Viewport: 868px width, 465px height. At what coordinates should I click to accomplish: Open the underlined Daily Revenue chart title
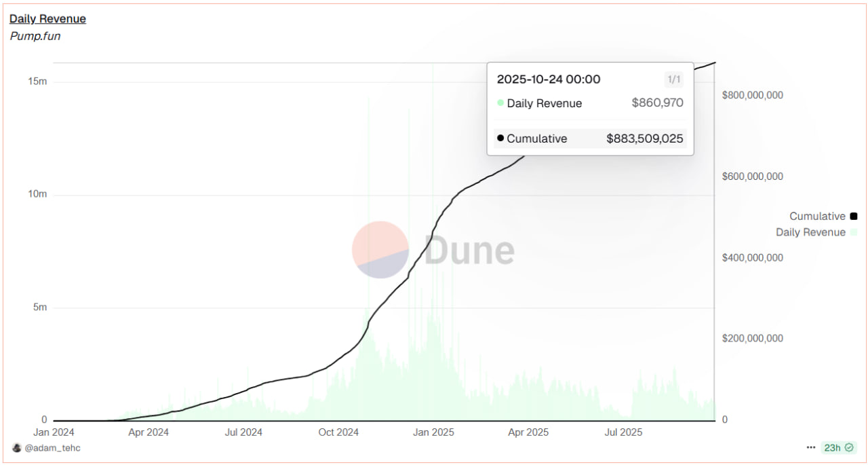pos(47,19)
